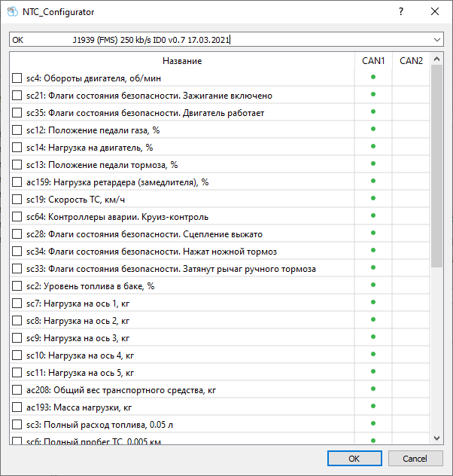The width and height of the screenshot is (453, 476).
Task: Click the NTC_Configurator app icon in title bar
Action: pos(12,12)
